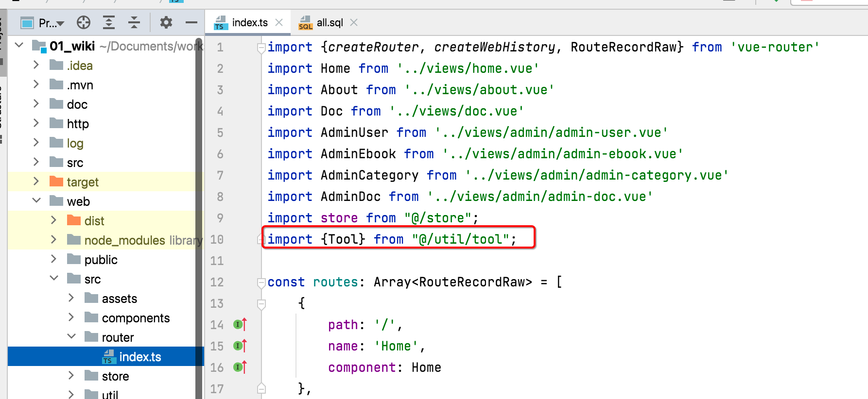Fold the import block at line 1
The width and height of the screenshot is (868, 399).
coord(261,48)
